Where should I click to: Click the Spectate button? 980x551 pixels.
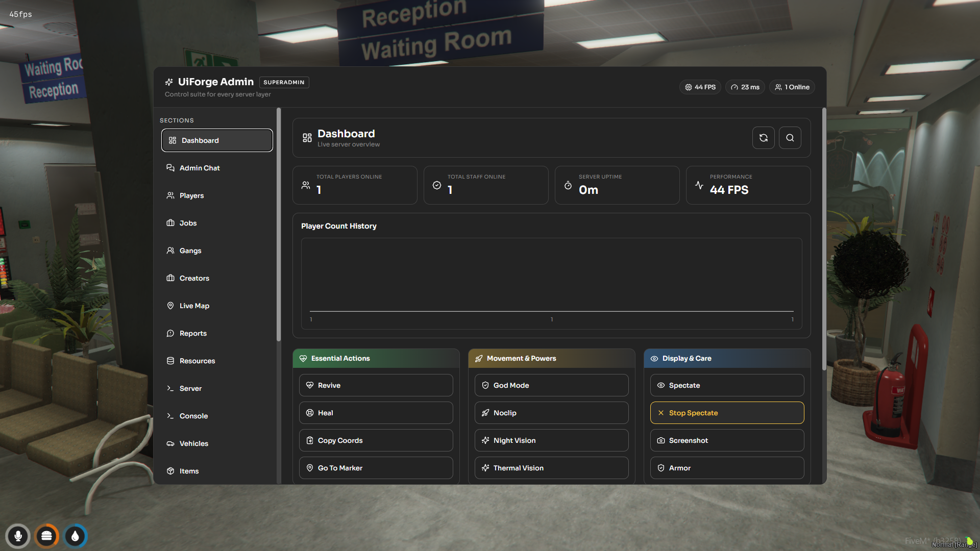(x=727, y=385)
